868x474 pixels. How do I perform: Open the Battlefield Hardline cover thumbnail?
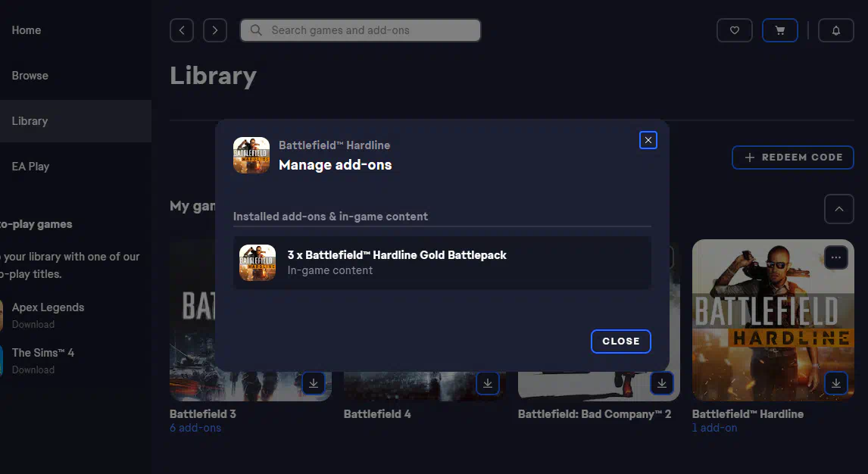773,320
